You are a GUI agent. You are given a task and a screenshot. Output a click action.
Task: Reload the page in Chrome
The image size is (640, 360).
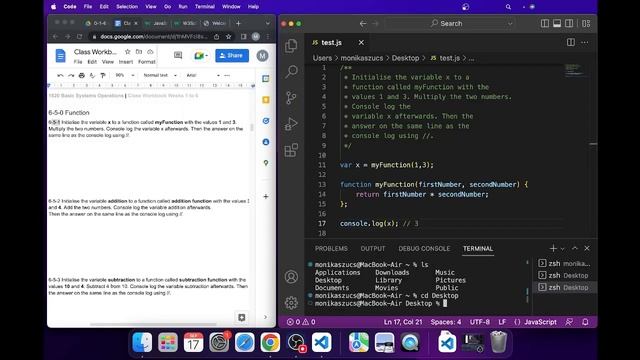pyautogui.click(x=80, y=37)
